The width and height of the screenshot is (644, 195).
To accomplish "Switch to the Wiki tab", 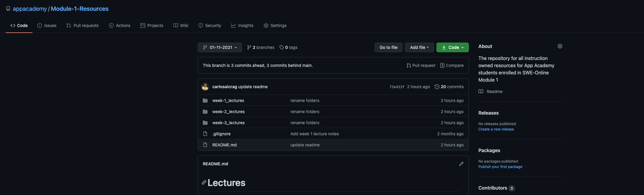I will pyautogui.click(x=181, y=25).
